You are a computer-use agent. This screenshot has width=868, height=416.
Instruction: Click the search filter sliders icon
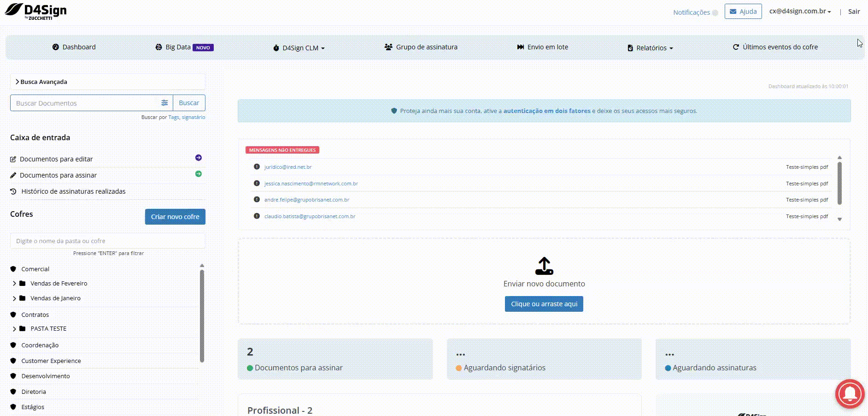point(164,103)
